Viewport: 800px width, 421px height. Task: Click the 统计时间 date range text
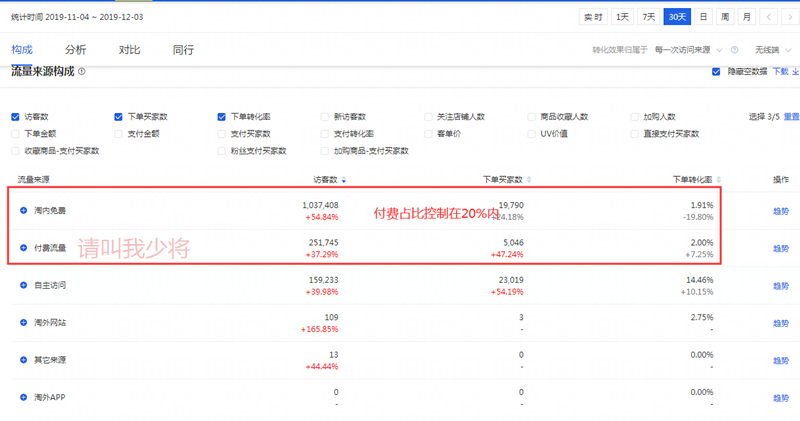tap(77, 17)
